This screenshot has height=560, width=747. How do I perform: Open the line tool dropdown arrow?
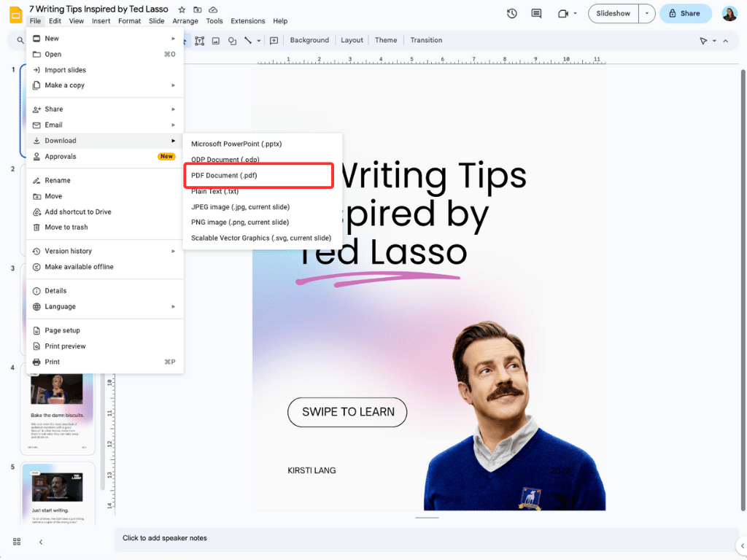pyautogui.click(x=259, y=41)
